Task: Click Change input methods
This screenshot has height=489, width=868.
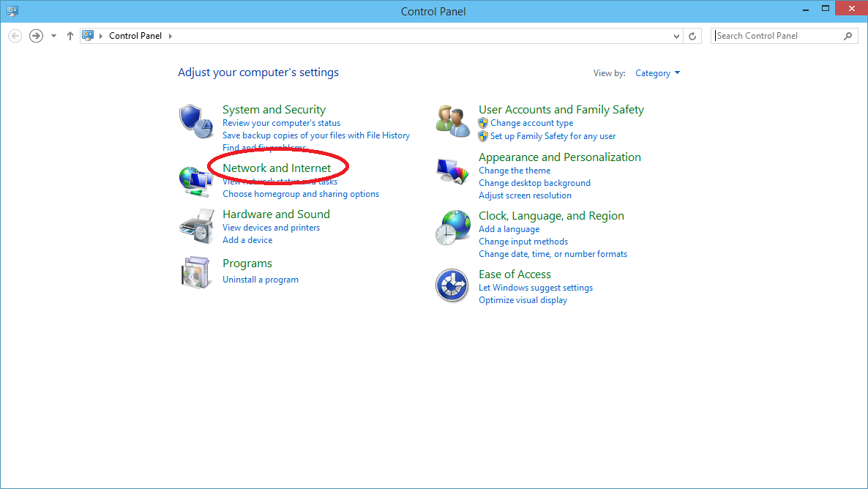Action: pyautogui.click(x=523, y=242)
